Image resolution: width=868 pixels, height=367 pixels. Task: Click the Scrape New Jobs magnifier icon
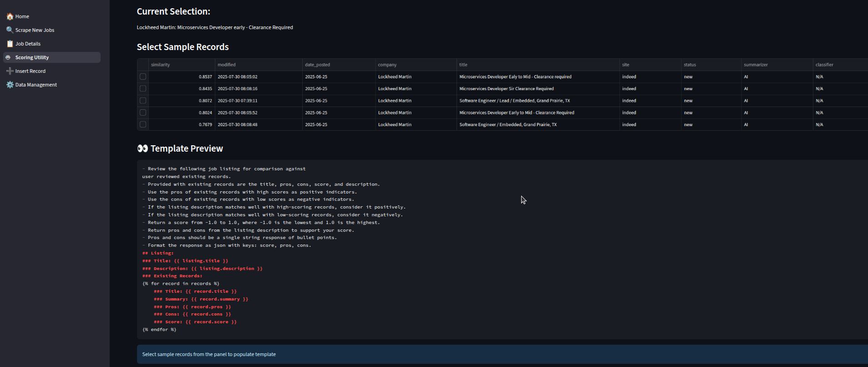click(x=10, y=30)
